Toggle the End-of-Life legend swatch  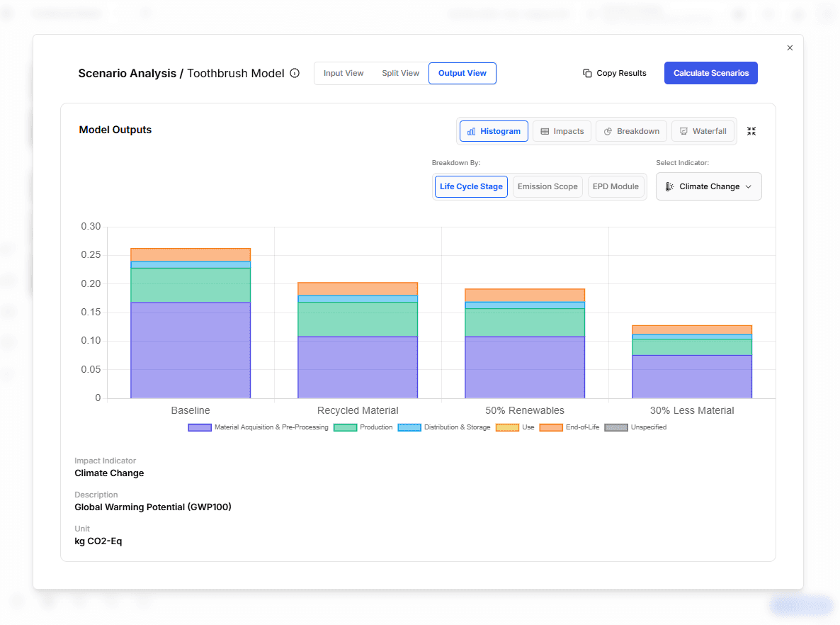tap(551, 428)
